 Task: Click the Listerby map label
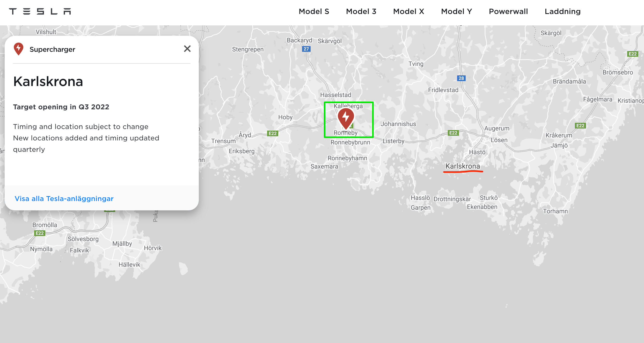pos(393,141)
